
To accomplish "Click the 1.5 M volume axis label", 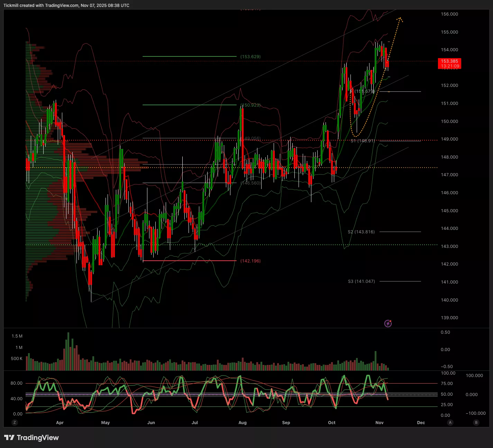I will pyautogui.click(x=17, y=336).
